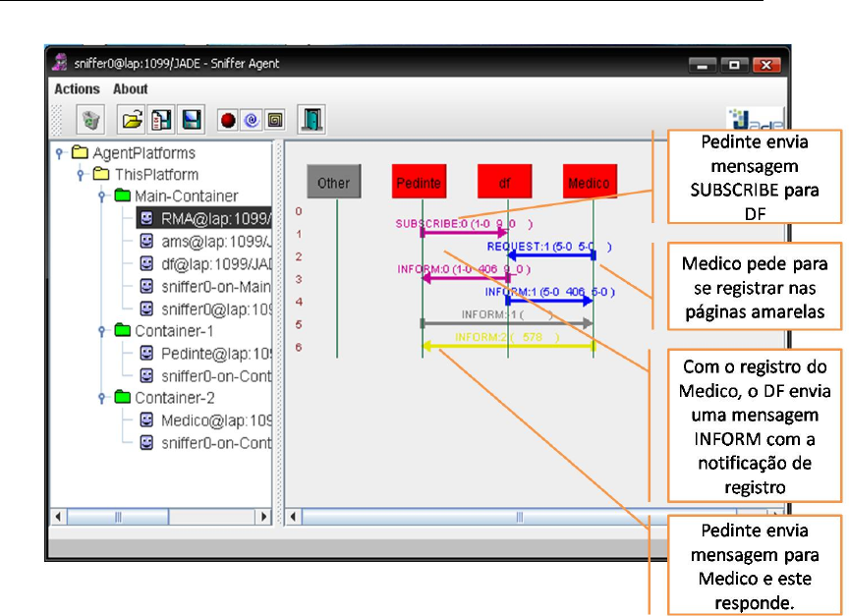Click the Container-1 folder label
This screenshot has height=616, width=849.
[174, 331]
